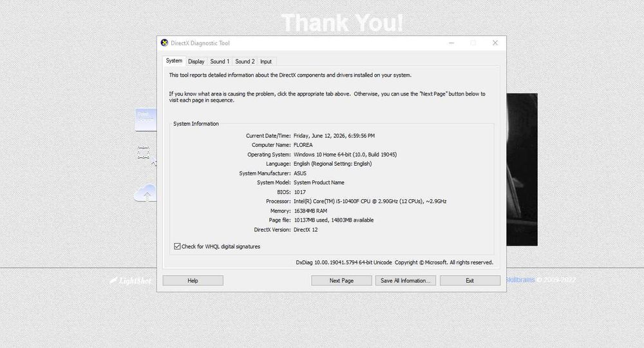Image resolution: width=644 pixels, height=348 pixels.
Task: Click the DxDiag 10.00.19041.5794 version text
Action: click(344, 262)
